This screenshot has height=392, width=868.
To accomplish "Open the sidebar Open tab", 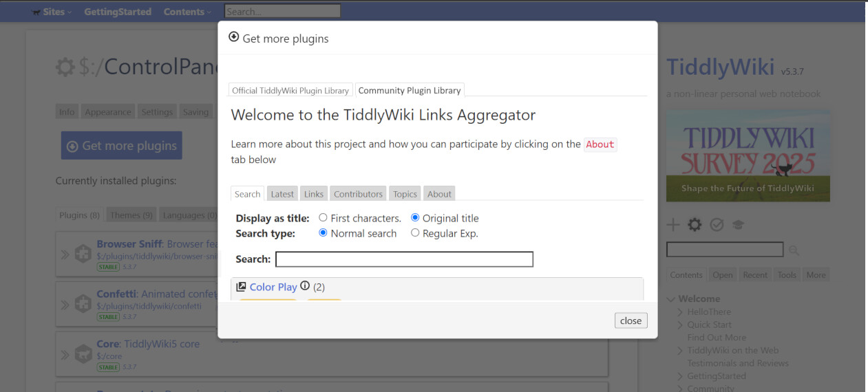I will point(723,274).
